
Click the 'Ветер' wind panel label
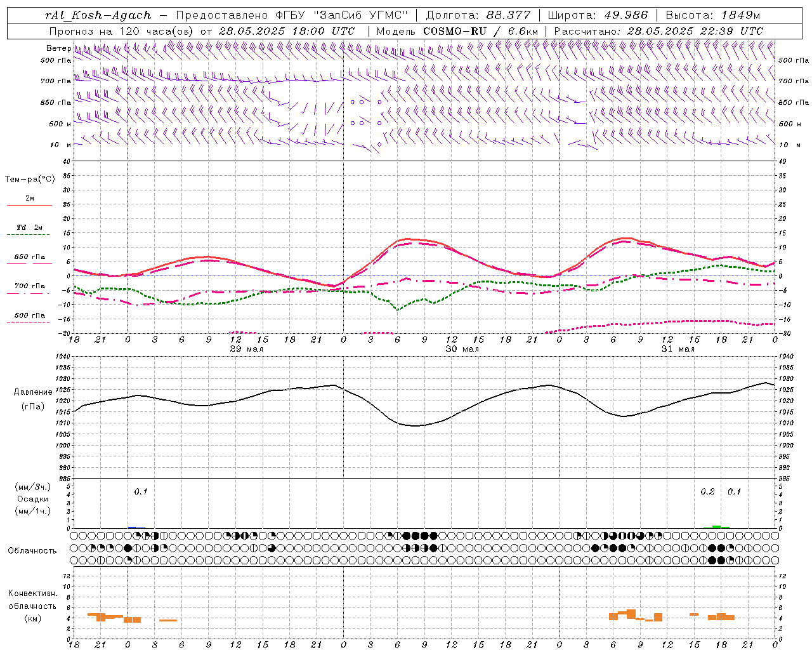tap(58, 48)
